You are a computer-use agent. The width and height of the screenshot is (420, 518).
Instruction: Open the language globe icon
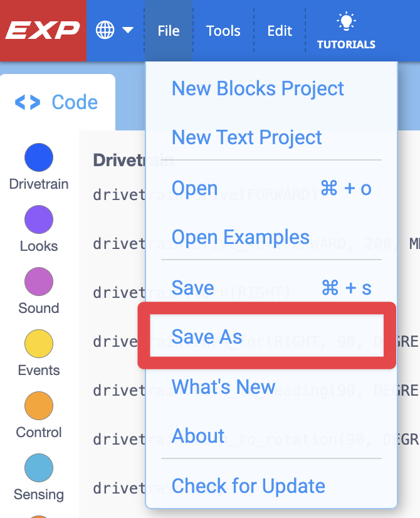(105, 29)
